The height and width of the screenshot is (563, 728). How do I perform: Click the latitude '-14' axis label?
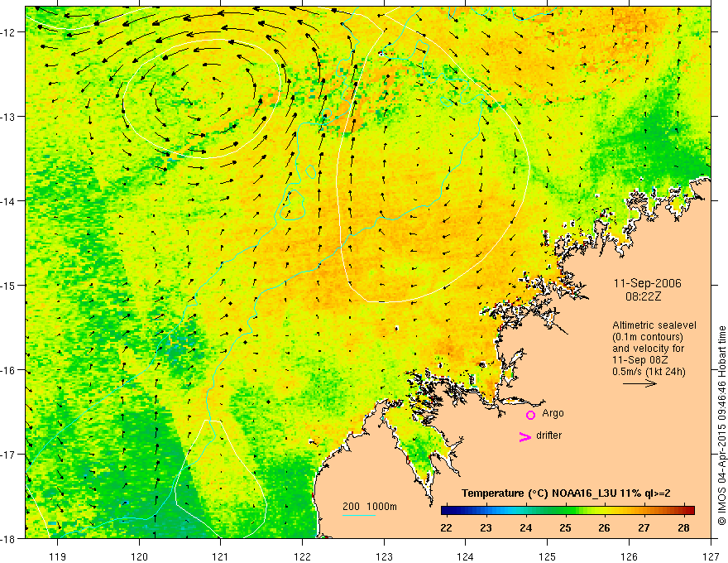click(9, 200)
